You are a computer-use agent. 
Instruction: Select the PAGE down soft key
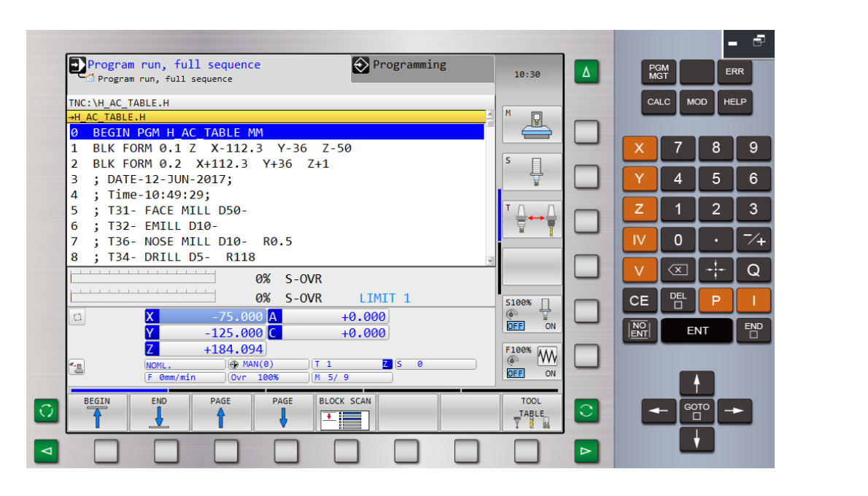click(x=283, y=412)
